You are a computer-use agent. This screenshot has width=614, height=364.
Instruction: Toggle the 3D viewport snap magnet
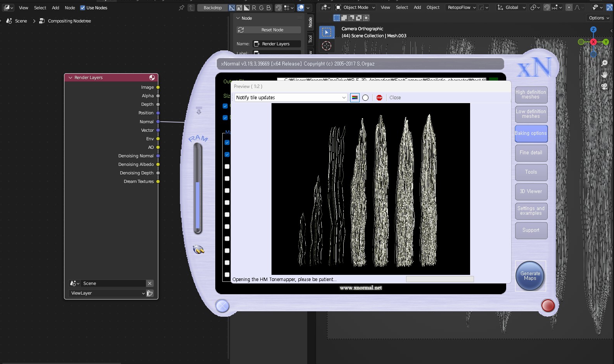[547, 7]
